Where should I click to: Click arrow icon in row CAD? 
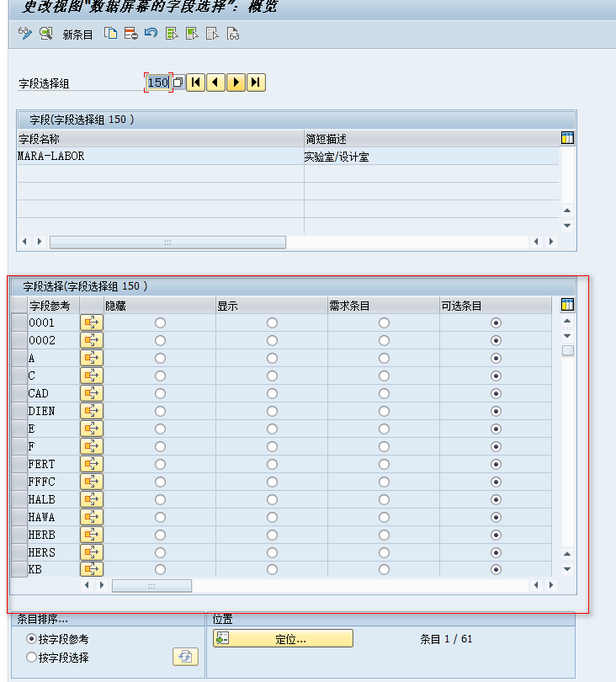click(92, 393)
